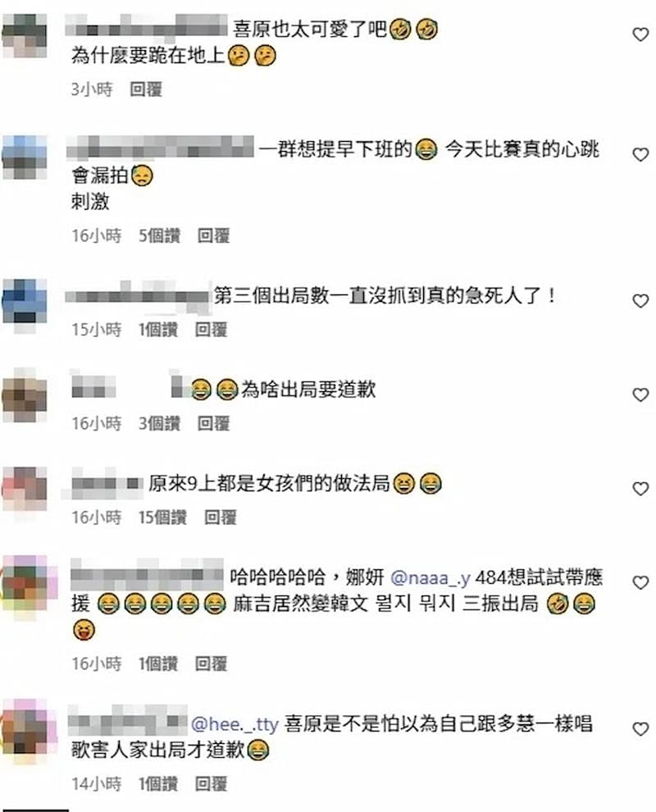Like the 原來9上都是女孩們的做法局 comment

tap(640, 489)
